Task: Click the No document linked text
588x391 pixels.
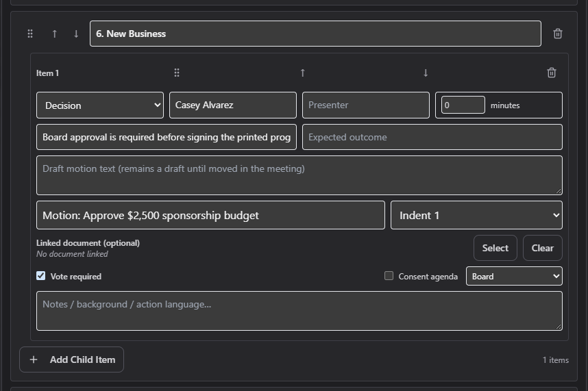Action: pyautogui.click(x=72, y=254)
